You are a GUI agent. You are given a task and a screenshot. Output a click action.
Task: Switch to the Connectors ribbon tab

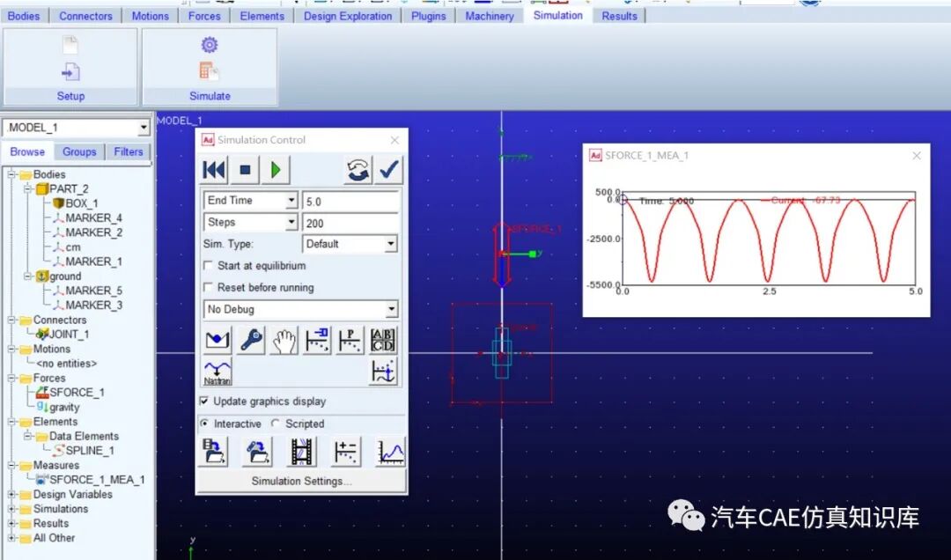point(85,17)
